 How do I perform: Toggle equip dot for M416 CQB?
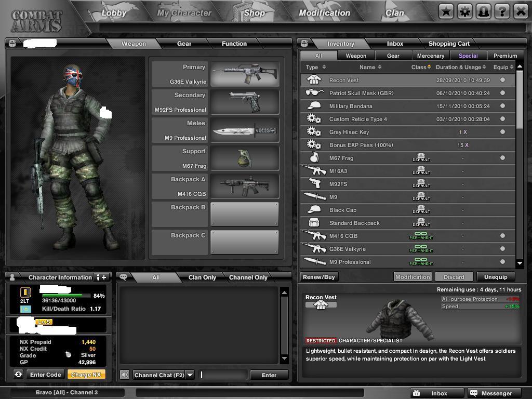502,235
